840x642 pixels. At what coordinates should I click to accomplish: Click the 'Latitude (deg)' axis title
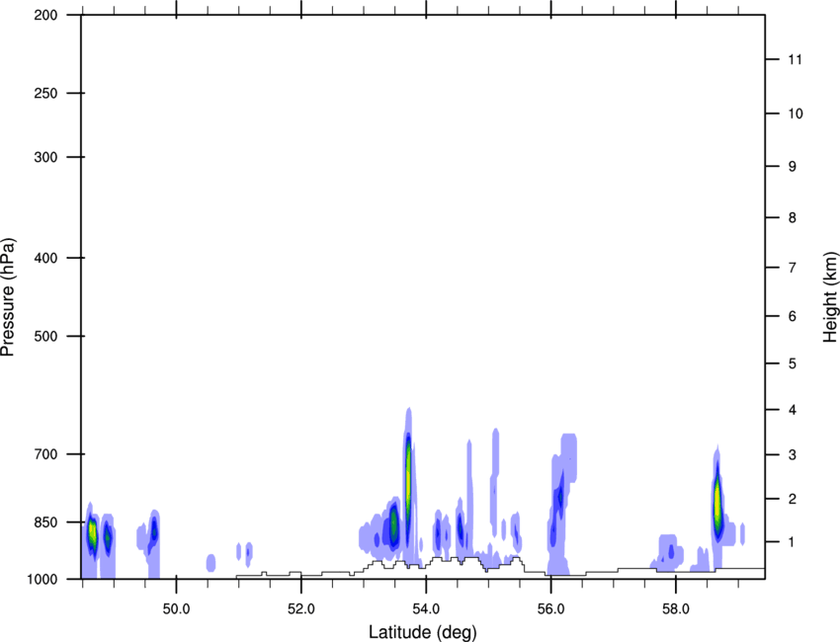423,632
